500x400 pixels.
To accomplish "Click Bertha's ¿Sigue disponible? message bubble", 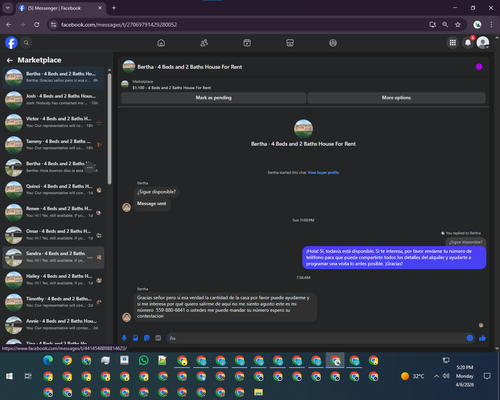I will [x=156, y=192].
